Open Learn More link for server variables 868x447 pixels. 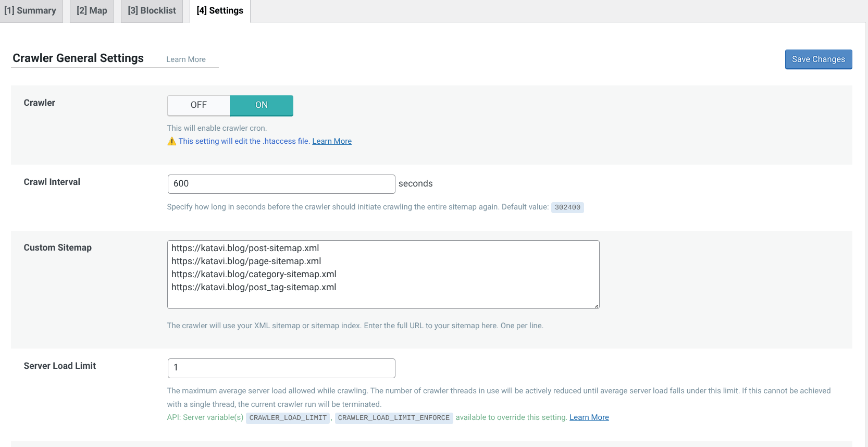(x=589, y=417)
